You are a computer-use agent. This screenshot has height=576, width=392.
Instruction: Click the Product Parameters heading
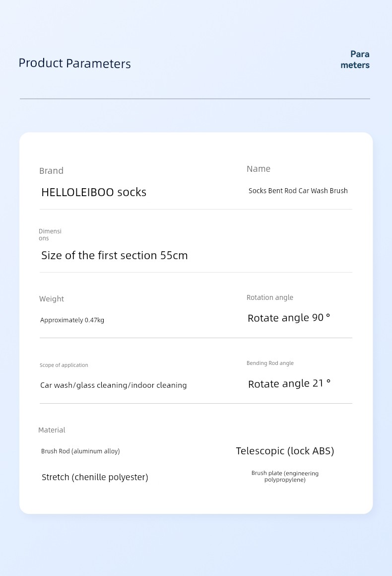(x=74, y=64)
